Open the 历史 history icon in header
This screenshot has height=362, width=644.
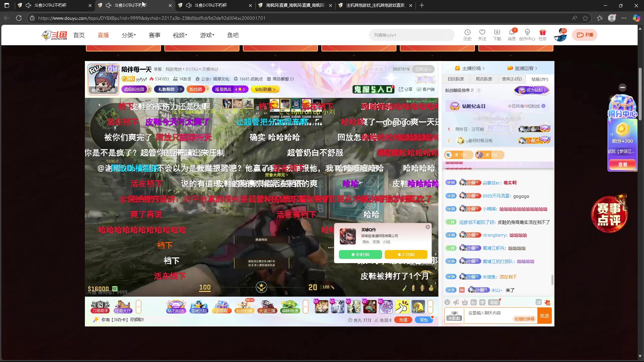click(467, 35)
